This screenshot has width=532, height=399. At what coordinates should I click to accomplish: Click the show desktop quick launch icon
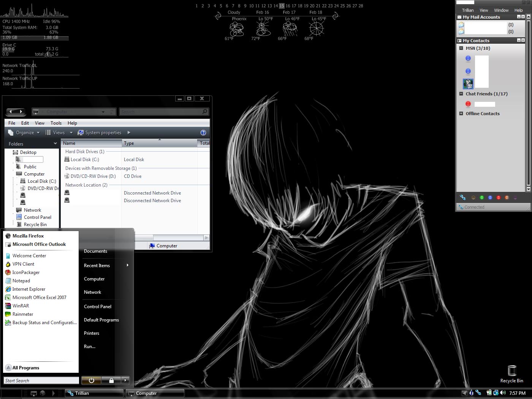(34, 393)
